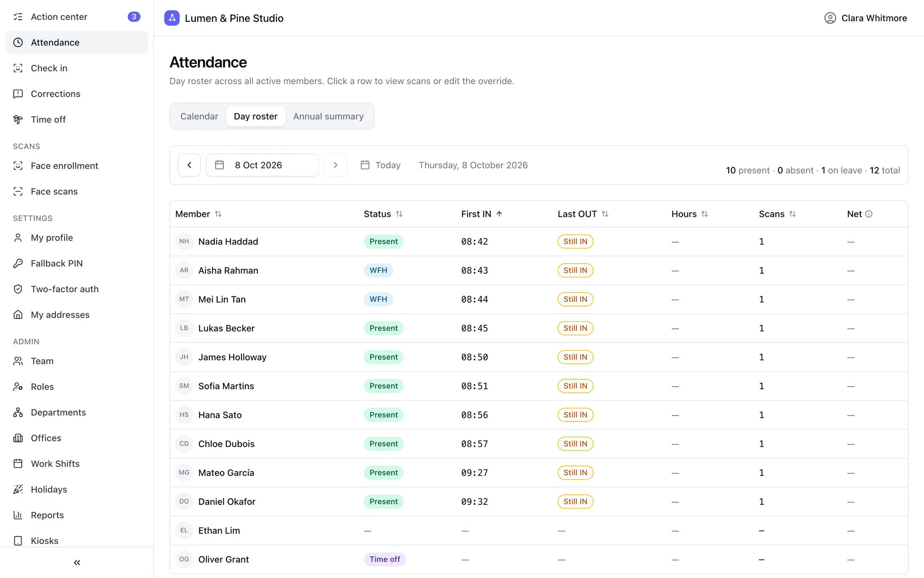
Task: Go to the next day
Action: coord(336,165)
